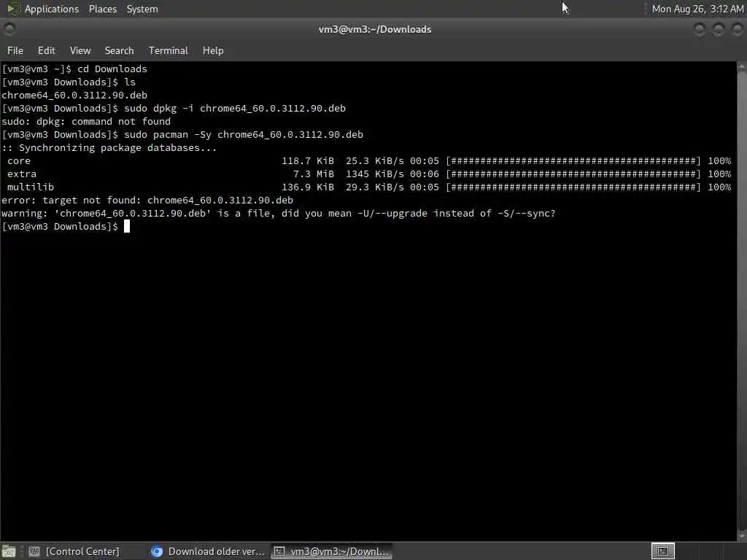747x560 pixels.
Task: Click the vm3@vm3:~/Downl... taskbar button
Action: (x=332, y=551)
